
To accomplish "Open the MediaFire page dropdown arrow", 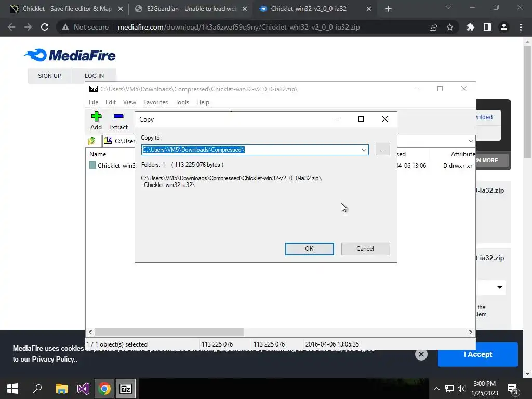I will 500,287.
